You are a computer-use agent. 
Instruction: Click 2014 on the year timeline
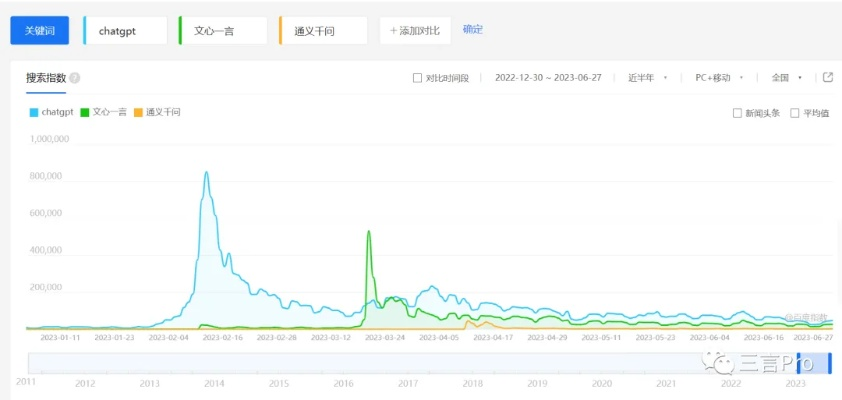[x=214, y=384]
